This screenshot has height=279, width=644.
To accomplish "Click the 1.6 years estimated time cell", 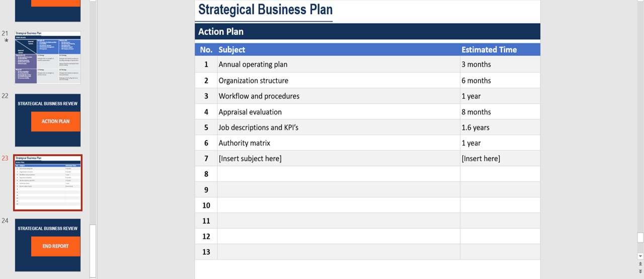I will (x=500, y=127).
